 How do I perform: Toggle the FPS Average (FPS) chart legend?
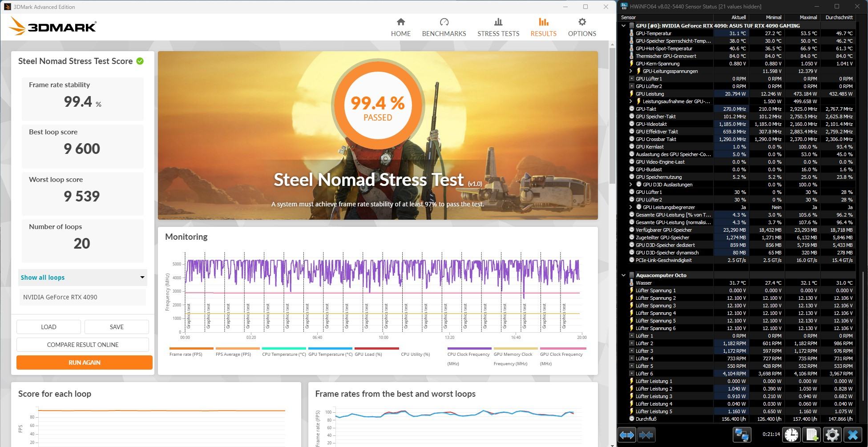tap(238, 352)
